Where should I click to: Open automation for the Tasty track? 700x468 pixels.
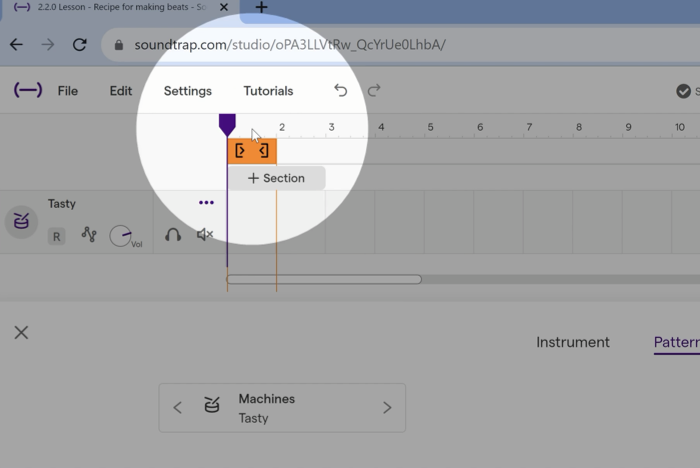point(89,234)
